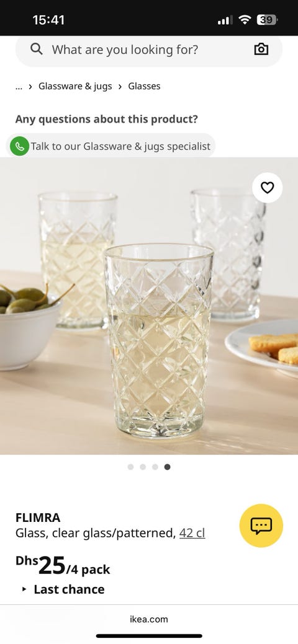The height and width of the screenshot is (644, 298).
Task: Tap the magnifying glass search icon
Action: coord(36,50)
